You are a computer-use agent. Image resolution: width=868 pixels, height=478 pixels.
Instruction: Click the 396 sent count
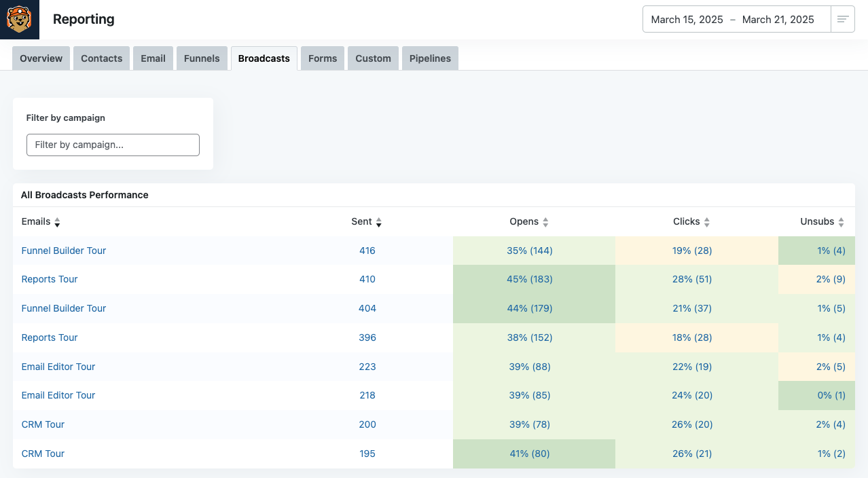(367, 337)
